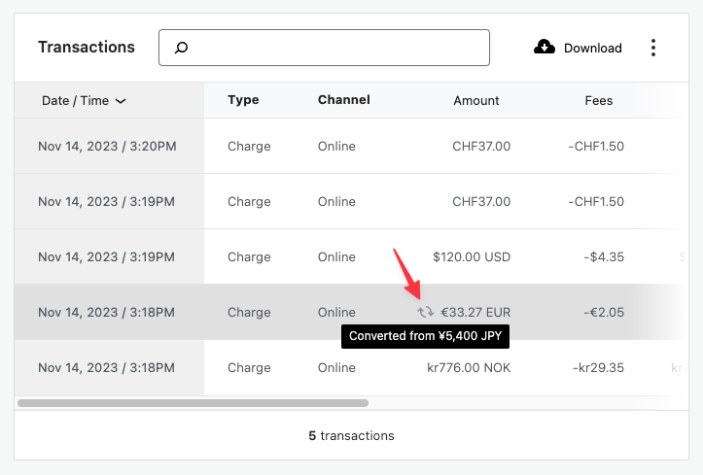Click the Type column header

point(243,100)
